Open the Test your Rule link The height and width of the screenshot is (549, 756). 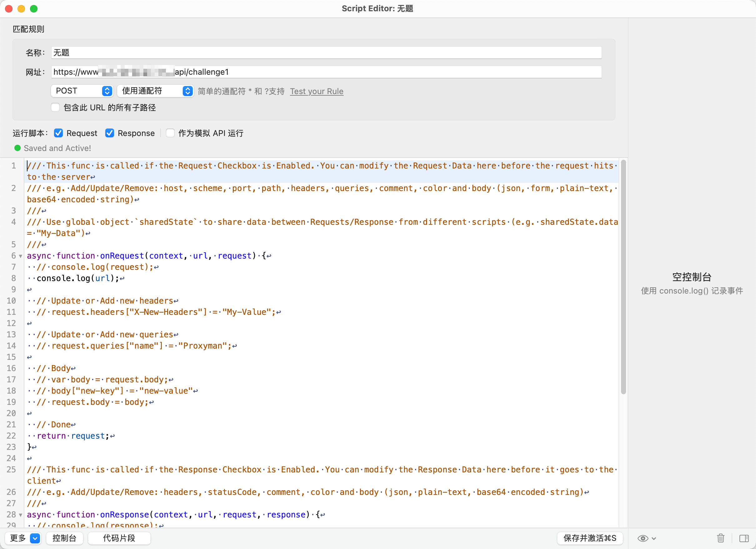[x=316, y=91]
